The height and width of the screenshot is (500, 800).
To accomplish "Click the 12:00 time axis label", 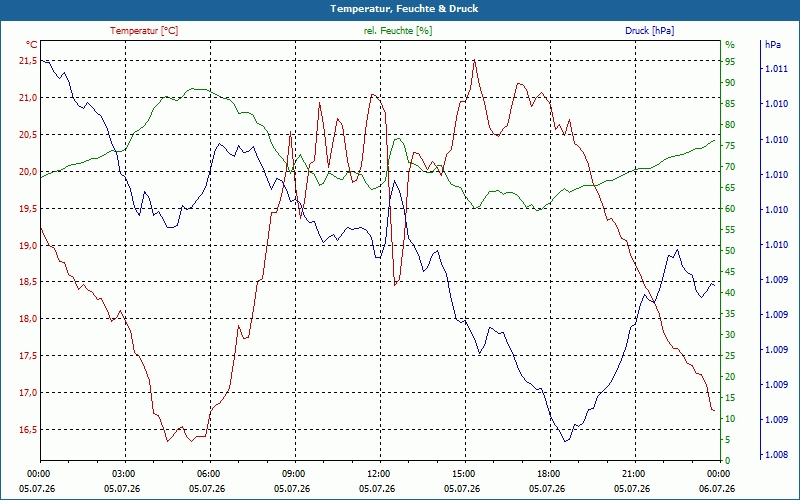I will click(380, 474).
